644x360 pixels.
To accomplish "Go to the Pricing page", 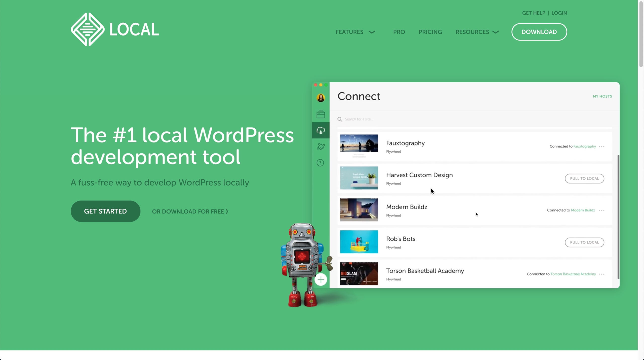I will pyautogui.click(x=430, y=32).
